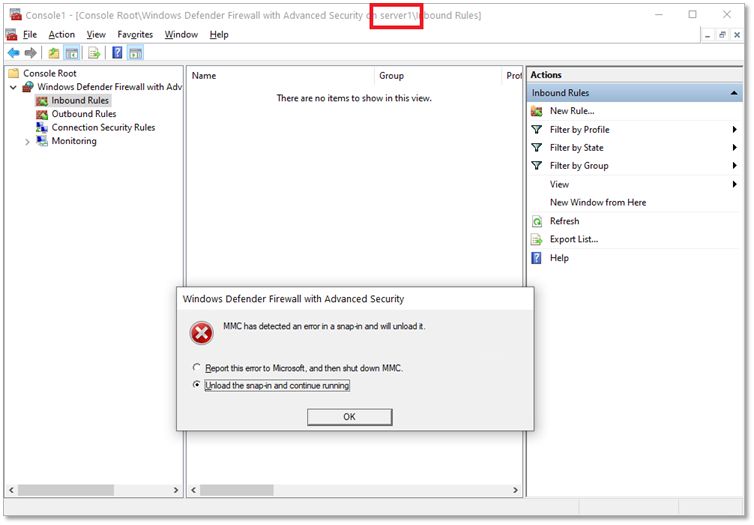Click the Up one level folder icon
This screenshot has height=525, width=754.
54,53
